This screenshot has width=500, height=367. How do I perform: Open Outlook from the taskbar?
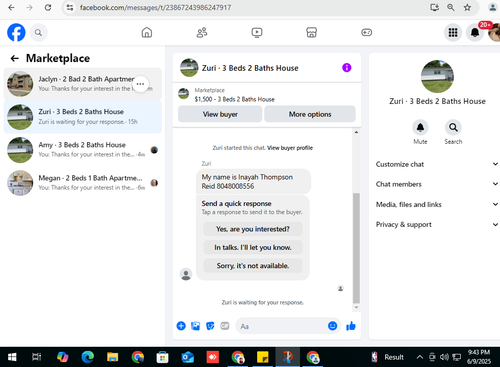(188, 357)
